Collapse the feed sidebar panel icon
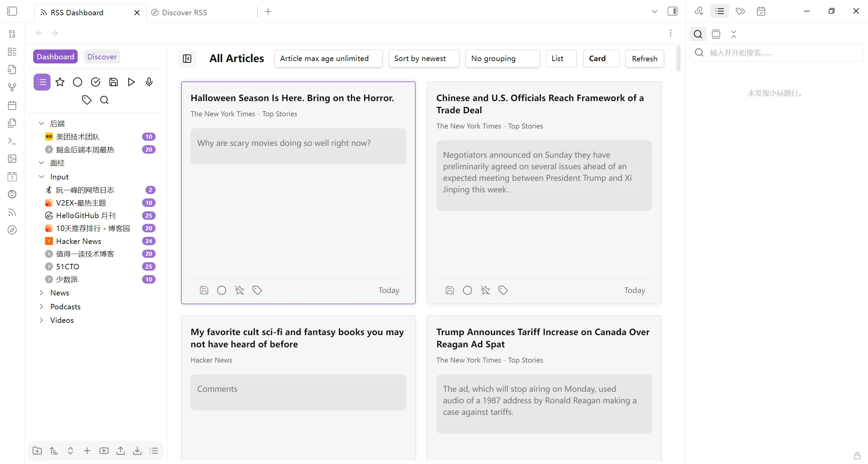This screenshot has height=464, width=868. [x=187, y=59]
